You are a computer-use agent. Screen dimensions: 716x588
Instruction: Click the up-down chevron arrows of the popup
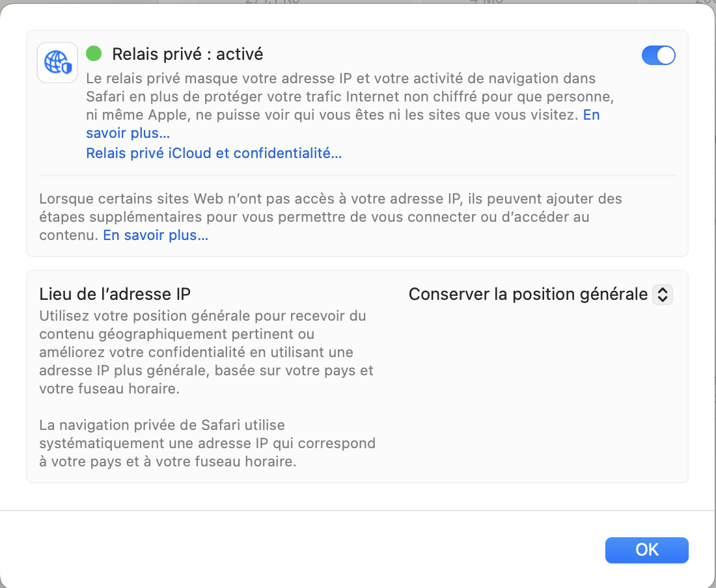click(x=663, y=294)
